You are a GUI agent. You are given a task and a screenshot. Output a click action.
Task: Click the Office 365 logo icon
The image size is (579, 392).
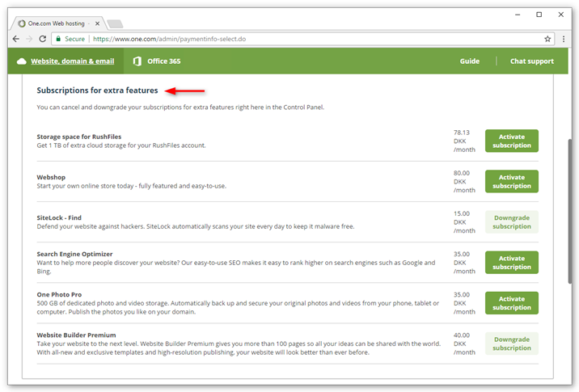[x=137, y=61]
